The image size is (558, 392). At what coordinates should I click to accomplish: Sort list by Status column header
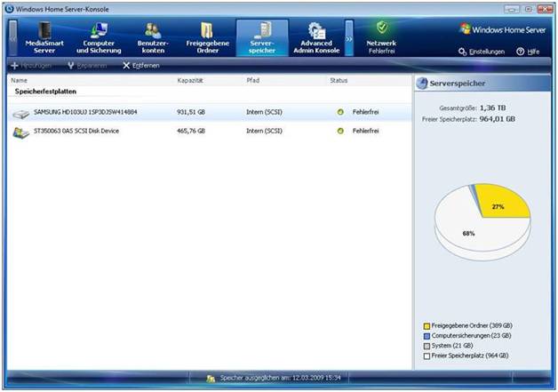coord(339,81)
